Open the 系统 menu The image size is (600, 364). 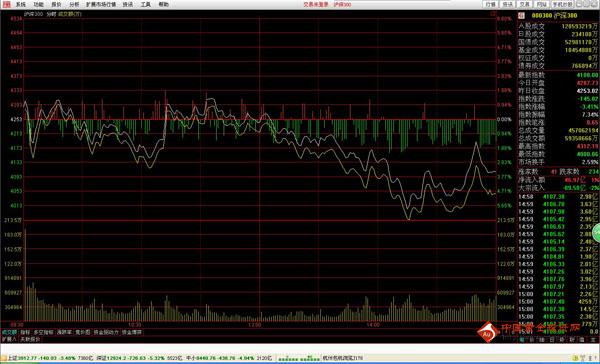(x=21, y=5)
